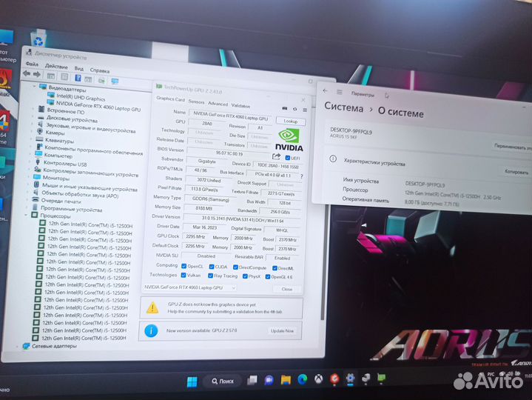Select NVIDIA GeForce RTX 4060 Laptop GPU tree item

(x=98, y=106)
